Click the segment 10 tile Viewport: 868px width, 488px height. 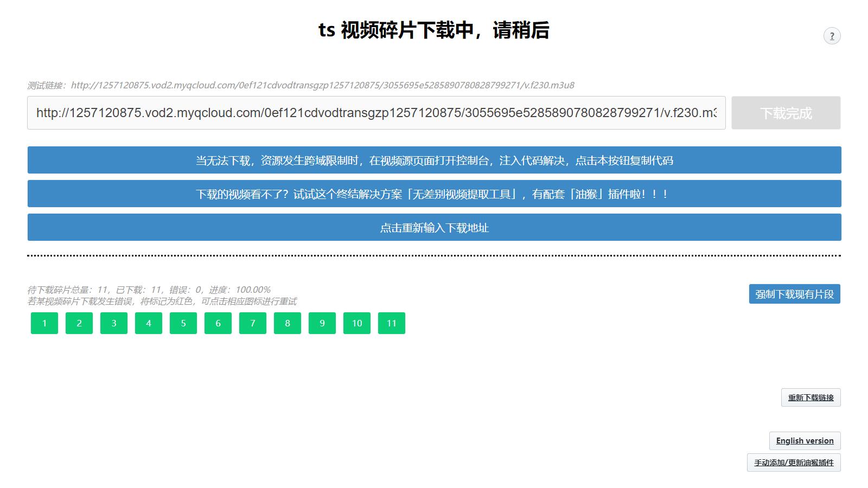[357, 323]
